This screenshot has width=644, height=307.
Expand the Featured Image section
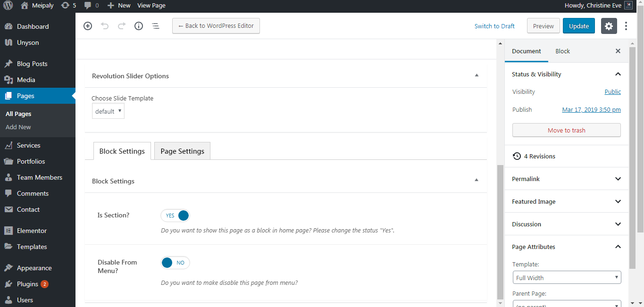tap(618, 201)
